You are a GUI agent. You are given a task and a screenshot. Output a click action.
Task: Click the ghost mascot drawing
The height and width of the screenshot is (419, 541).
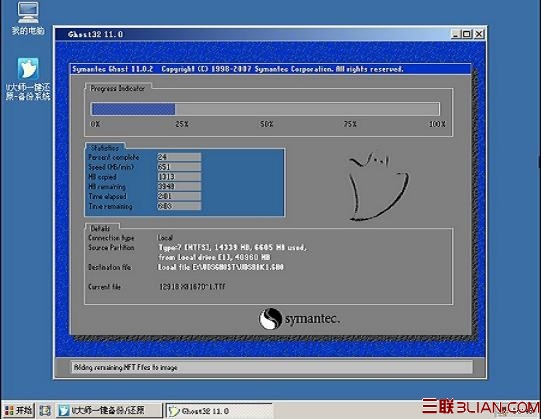pyautogui.click(x=378, y=187)
